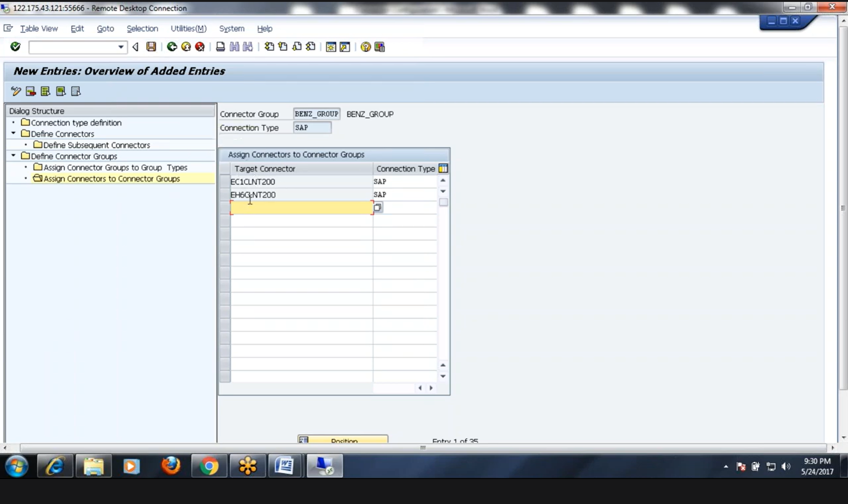Click the Print icon in toolbar
The width and height of the screenshot is (848, 504).
click(220, 47)
